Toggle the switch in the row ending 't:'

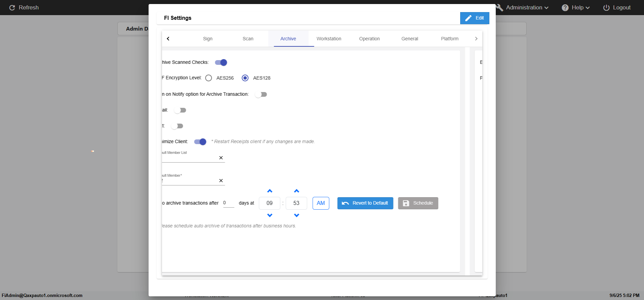pos(177,126)
